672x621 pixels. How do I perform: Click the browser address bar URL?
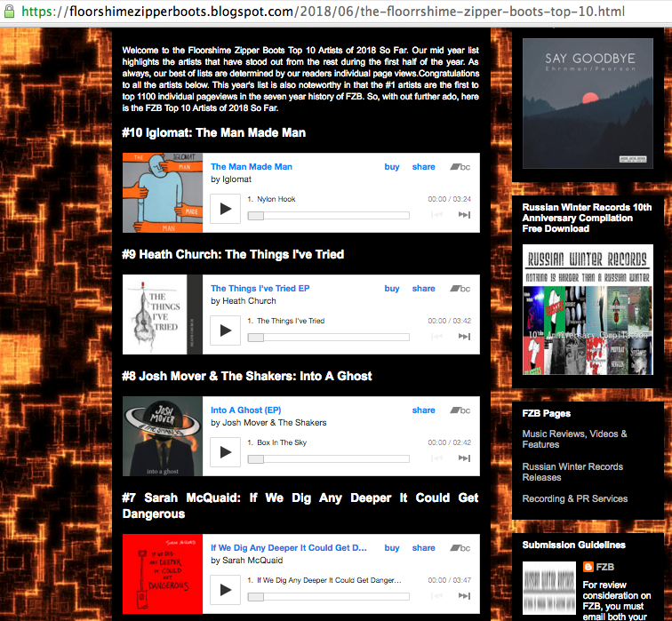tap(324, 12)
